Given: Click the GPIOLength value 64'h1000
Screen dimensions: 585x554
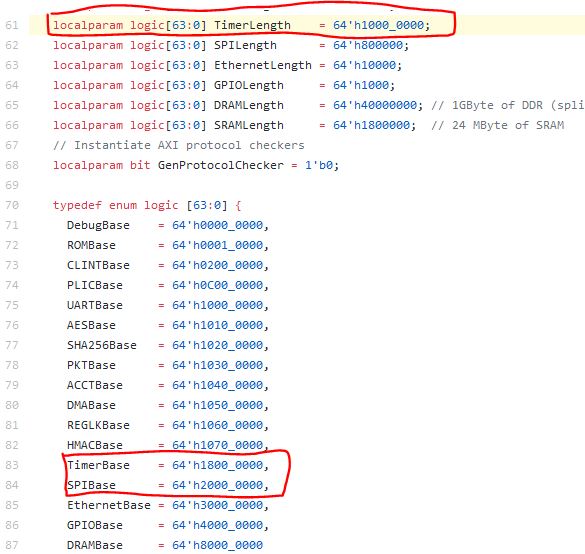Looking at the screenshot, I should tap(361, 85).
